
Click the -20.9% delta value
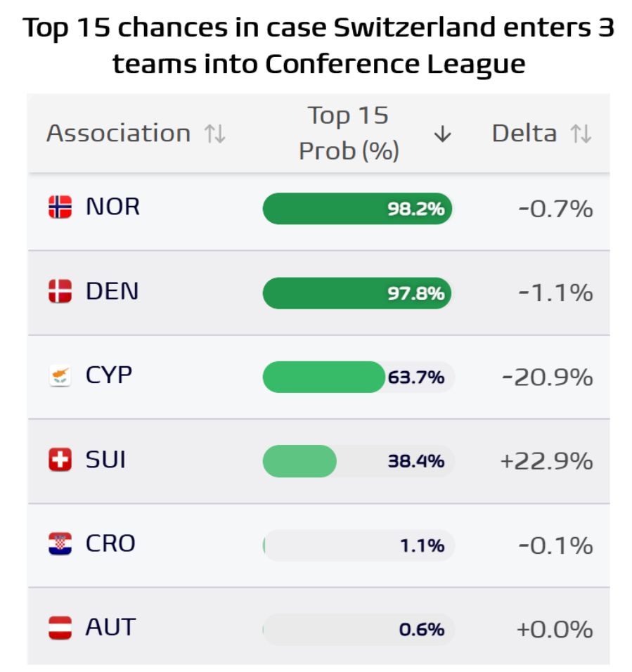point(548,377)
